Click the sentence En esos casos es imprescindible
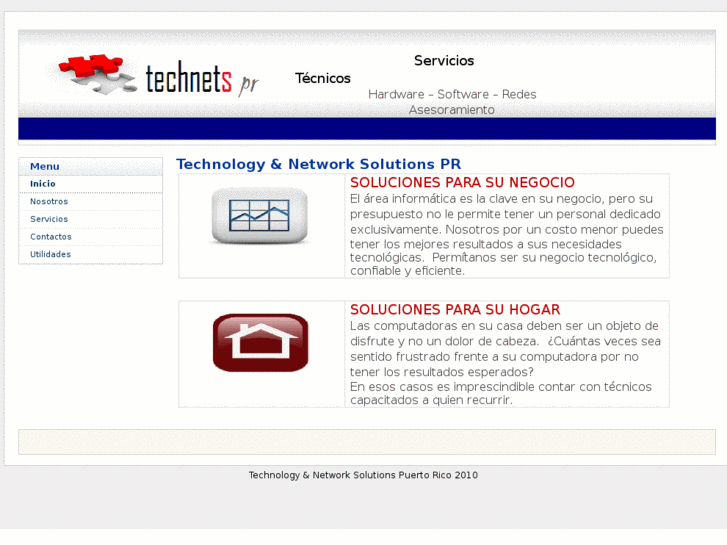 coord(501,393)
